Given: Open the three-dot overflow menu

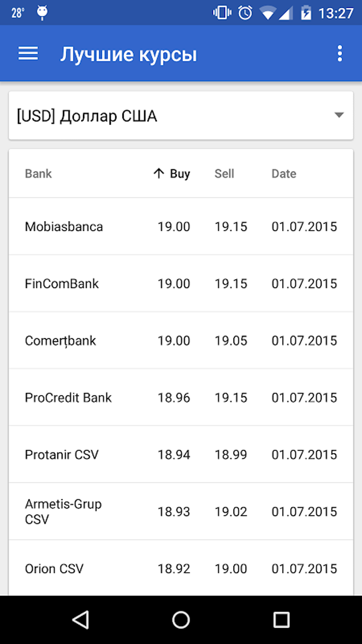Looking at the screenshot, I should (x=340, y=54).
